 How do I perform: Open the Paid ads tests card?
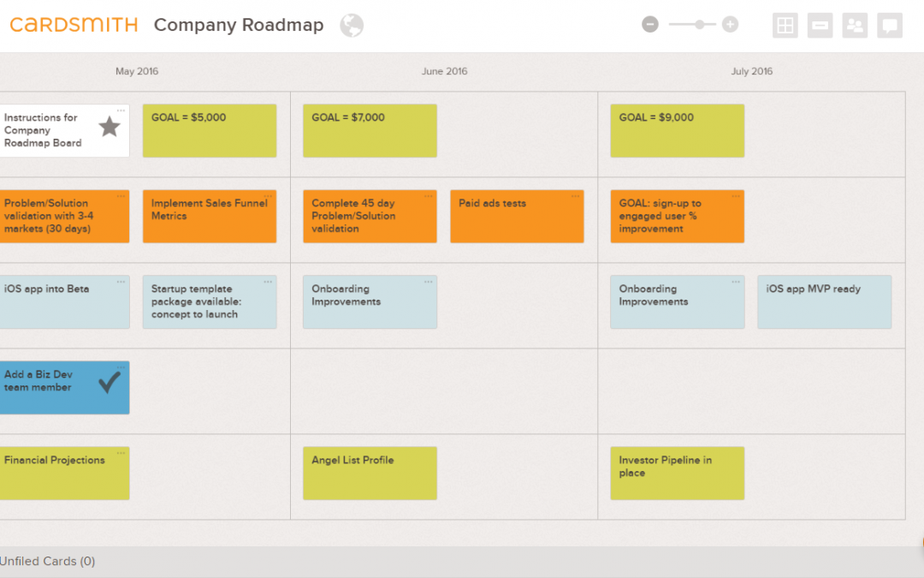click(517, 216)
